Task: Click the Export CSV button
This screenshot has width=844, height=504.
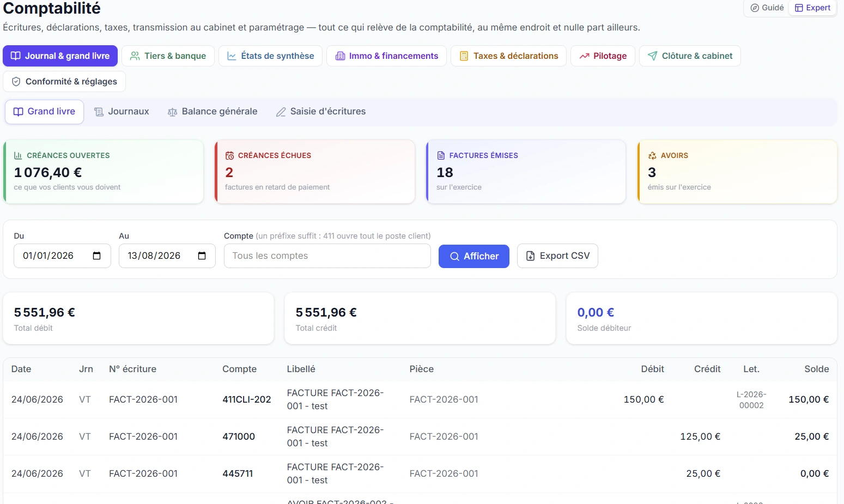Action: coord(557,256)
